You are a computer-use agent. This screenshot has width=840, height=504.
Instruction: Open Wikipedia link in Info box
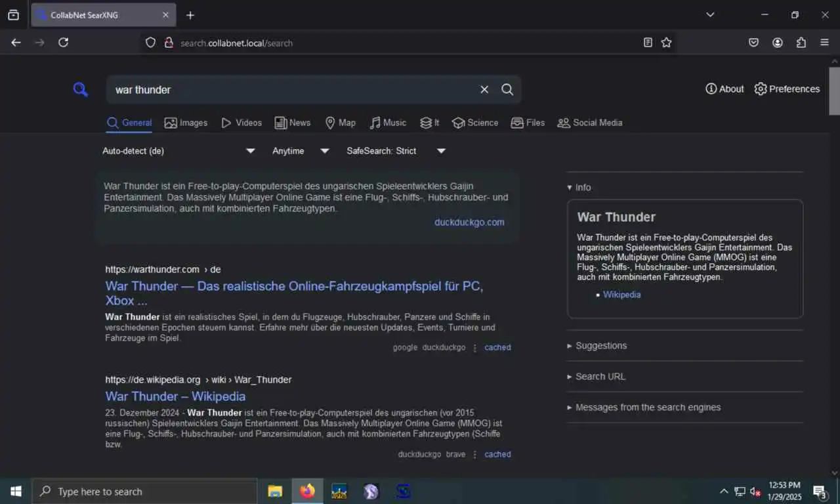(x=621, y=295)
